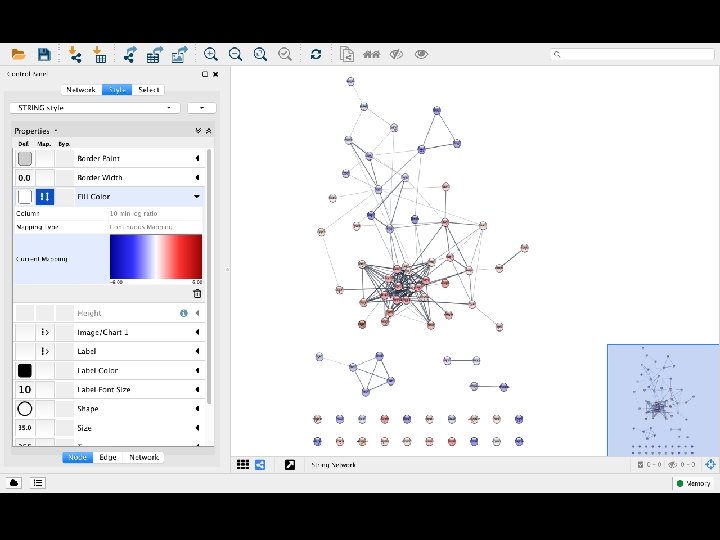
Task: Save the session using the floppy disk icon
Action: pos(44,54)
